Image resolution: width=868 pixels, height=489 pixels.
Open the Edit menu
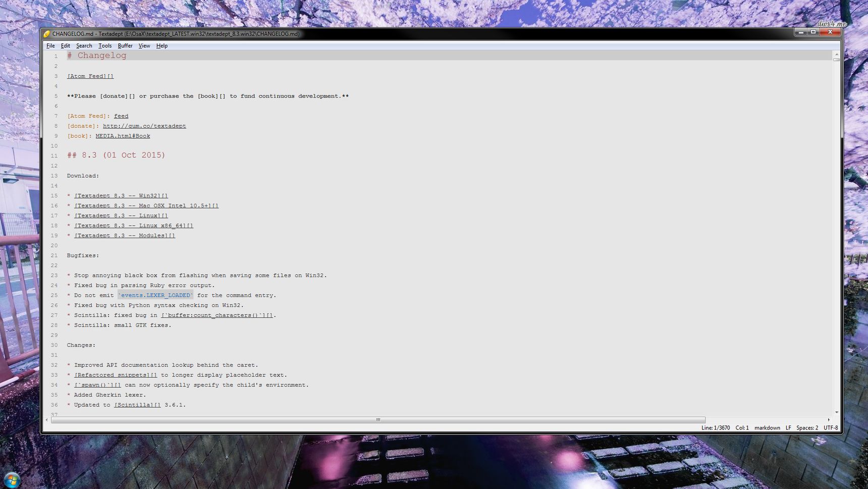[66, 45]
